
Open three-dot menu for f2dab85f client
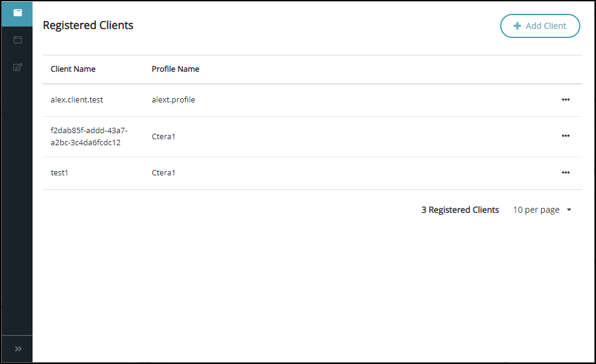[x=566, y=136]
